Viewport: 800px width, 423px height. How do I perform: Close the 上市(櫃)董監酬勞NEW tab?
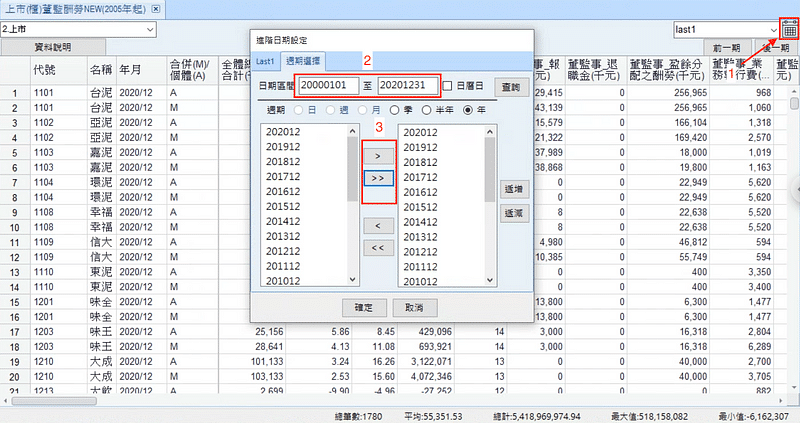tap(156, 8)
